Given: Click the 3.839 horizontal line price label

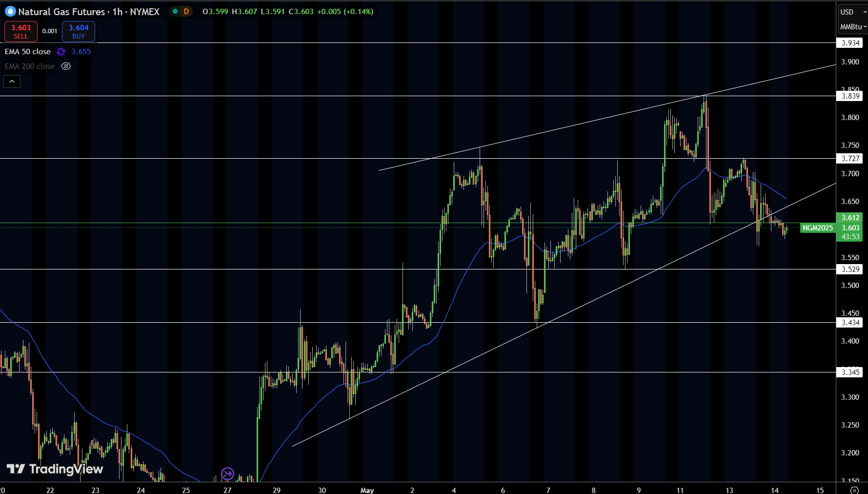Looking at the screenshot, I should 850,96.
